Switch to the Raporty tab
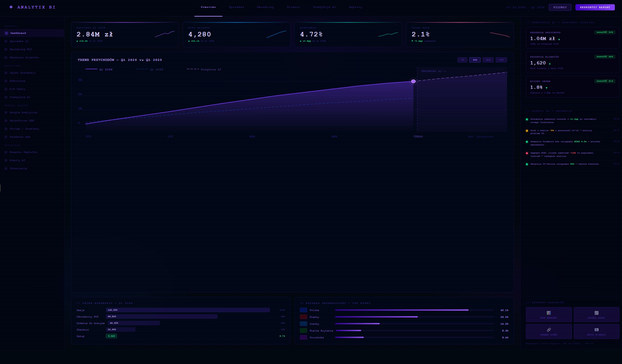 pyautogui.click(x=355, y=7)
